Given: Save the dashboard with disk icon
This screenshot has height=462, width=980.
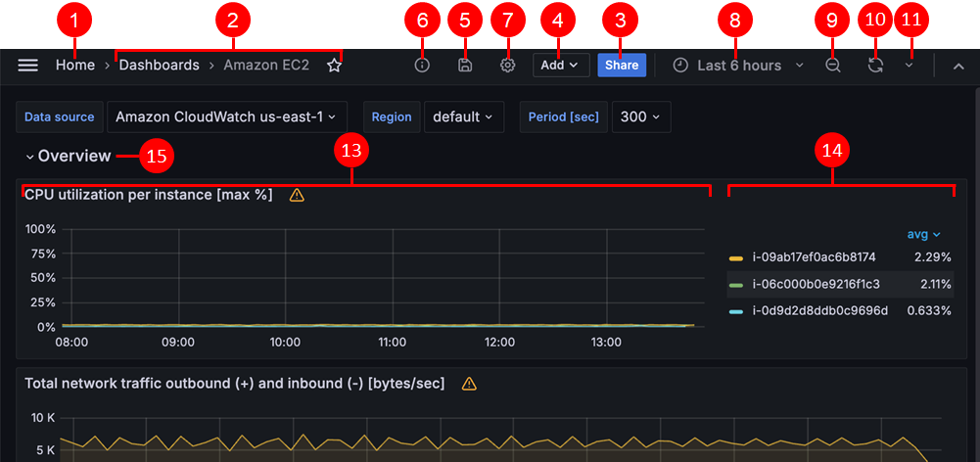Looking at the screenshot, I should point(465,66).
